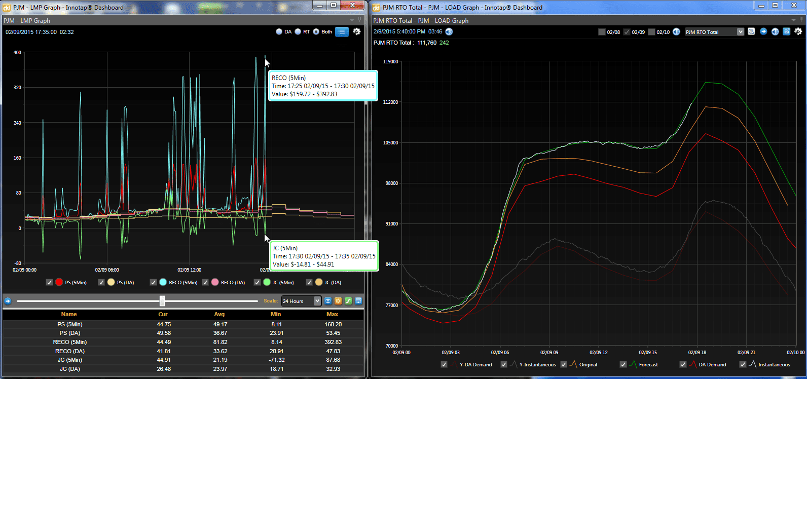Click the cyan RECO (5Min) color swatch
Viewport: 807px width, 532px height.
[163, 282]
